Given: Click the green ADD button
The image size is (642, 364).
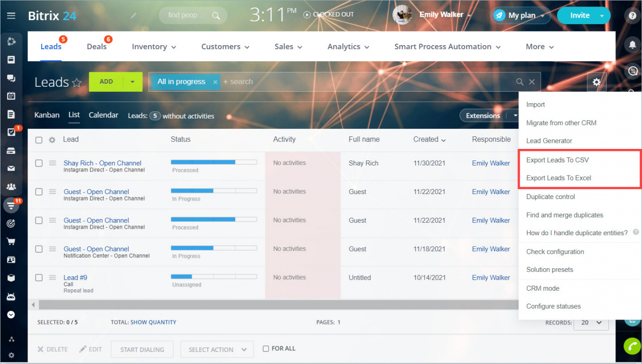Looking at the screenshot, I should (x=106, y=82).
